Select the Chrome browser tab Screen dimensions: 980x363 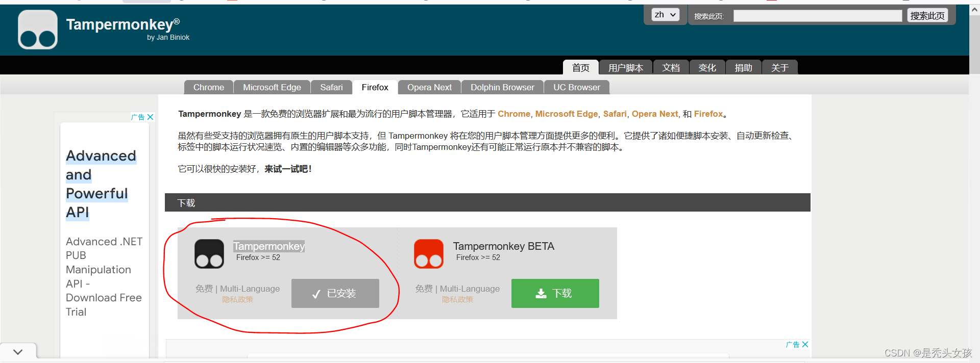point(209,87)
